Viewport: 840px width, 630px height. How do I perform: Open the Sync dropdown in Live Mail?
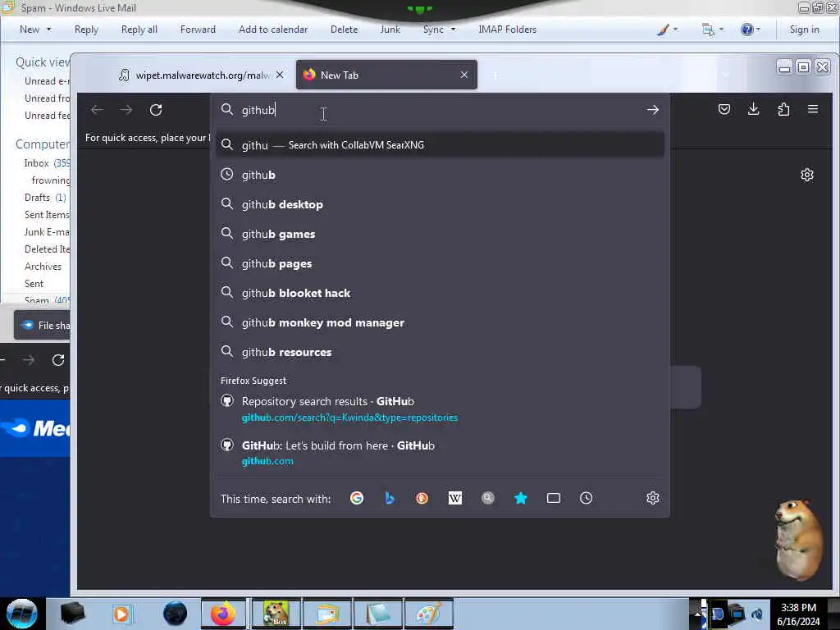(x=439, y=30)
